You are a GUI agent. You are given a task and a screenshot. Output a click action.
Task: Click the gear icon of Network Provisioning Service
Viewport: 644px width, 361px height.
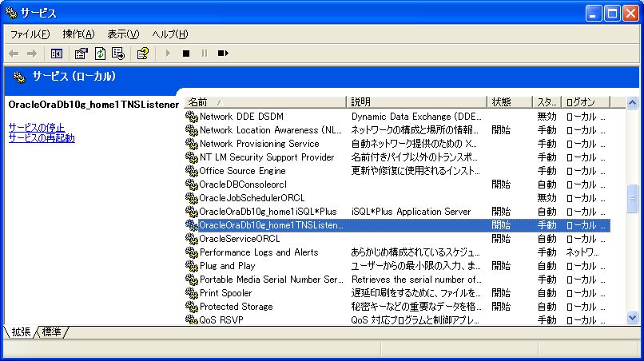[x=192, y=144]
